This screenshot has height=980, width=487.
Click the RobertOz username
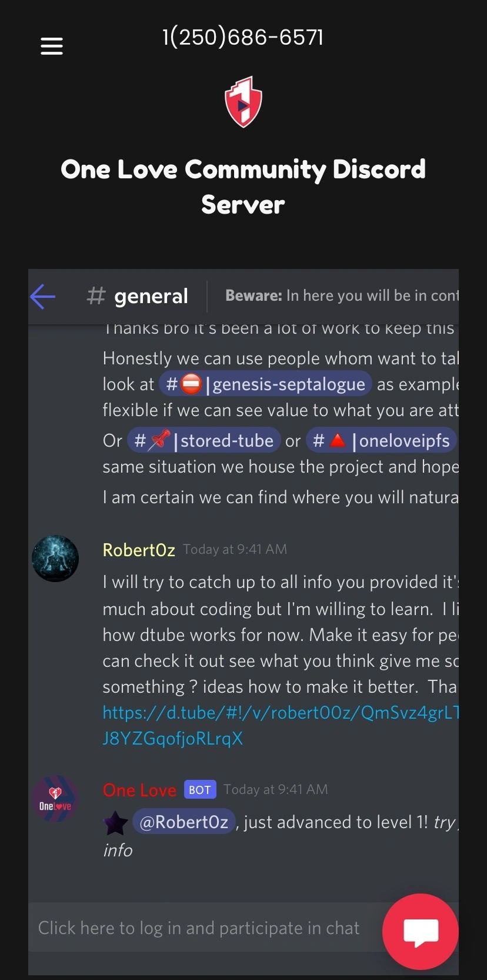(x=139, y=550)
